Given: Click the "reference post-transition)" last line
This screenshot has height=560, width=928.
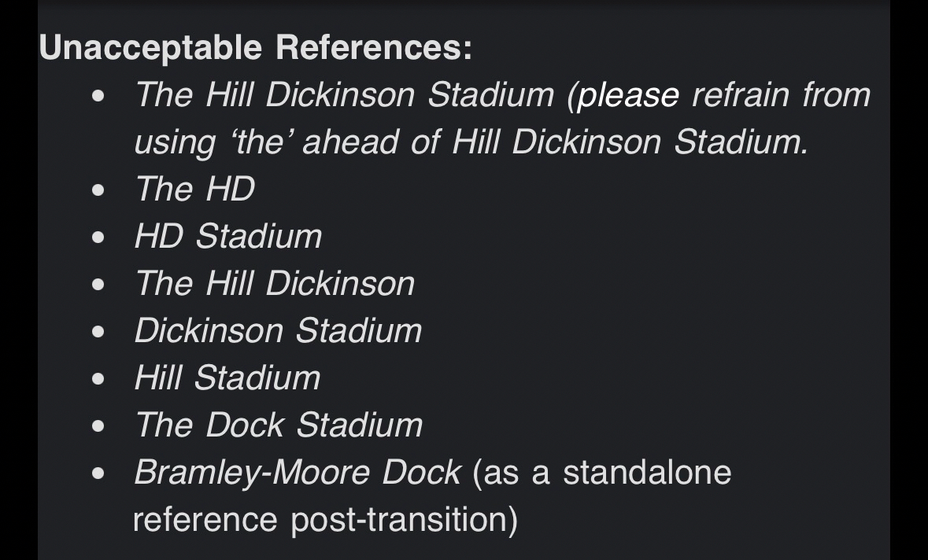Looking at the screenshot, I should click(x=324, y=520).
